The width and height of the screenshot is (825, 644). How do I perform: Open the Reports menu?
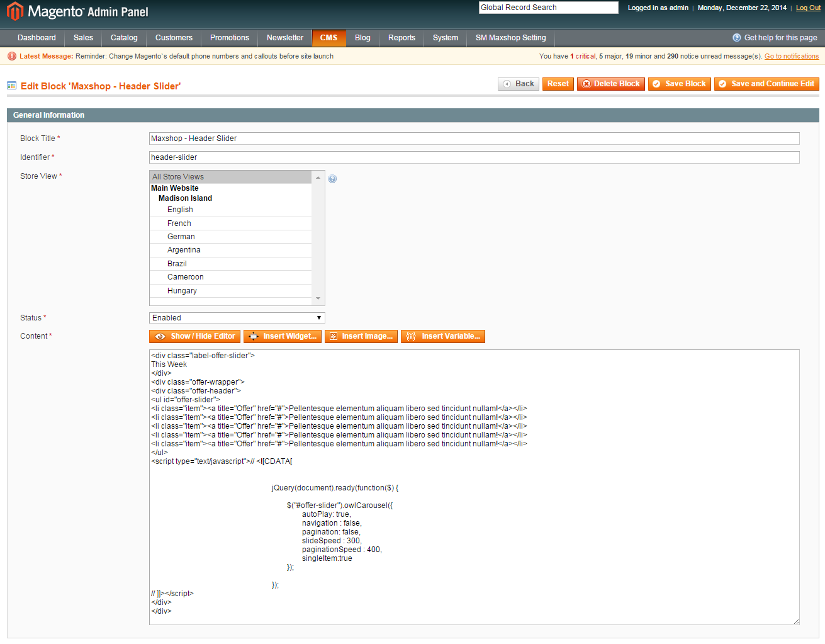(401, 38)
